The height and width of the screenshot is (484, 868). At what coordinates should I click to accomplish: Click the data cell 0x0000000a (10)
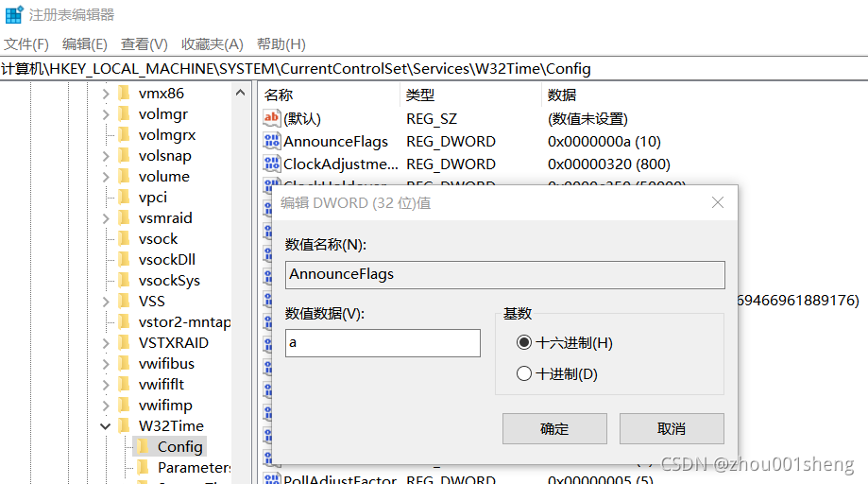click(604, 141)
